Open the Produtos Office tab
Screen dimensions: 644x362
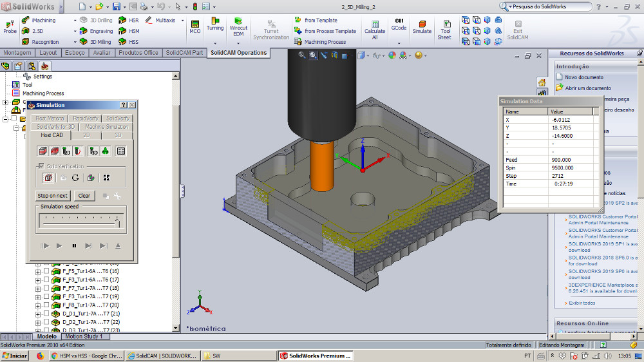coord(138,53)
